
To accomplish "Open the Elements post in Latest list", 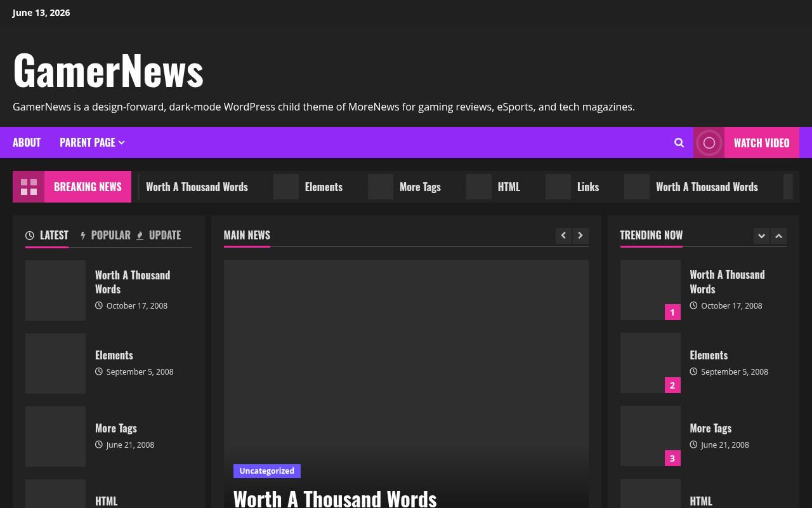I will 114,355.
